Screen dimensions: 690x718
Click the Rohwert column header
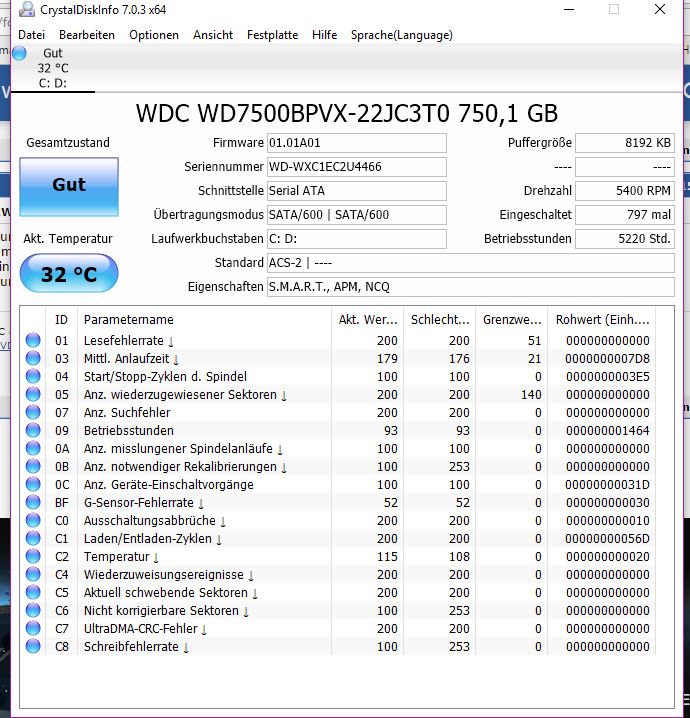[x=602, y=320]
